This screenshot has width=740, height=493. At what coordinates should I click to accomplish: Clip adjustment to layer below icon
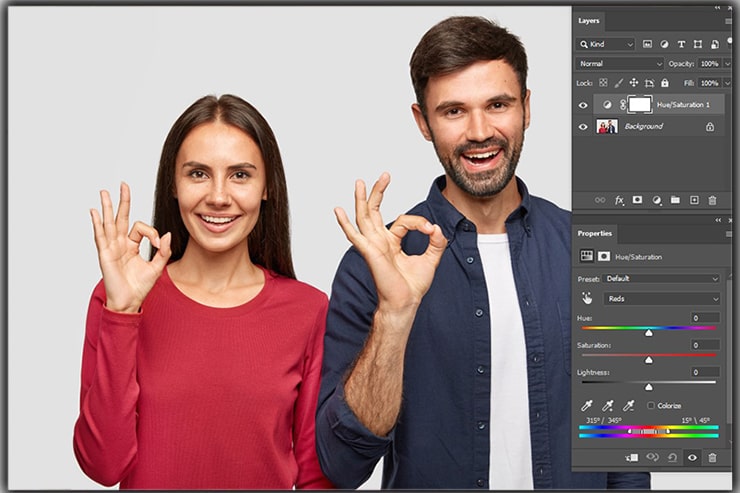point(631,457)
